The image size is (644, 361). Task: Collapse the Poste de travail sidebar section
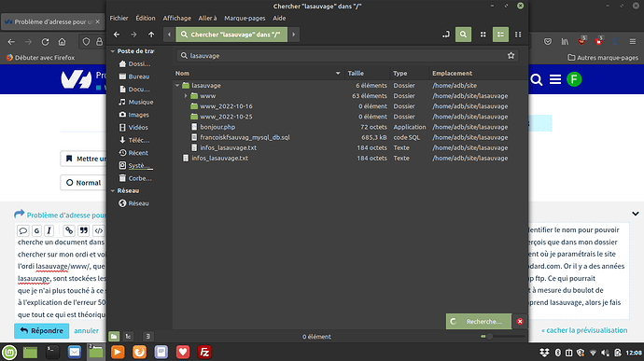point(113,51)
